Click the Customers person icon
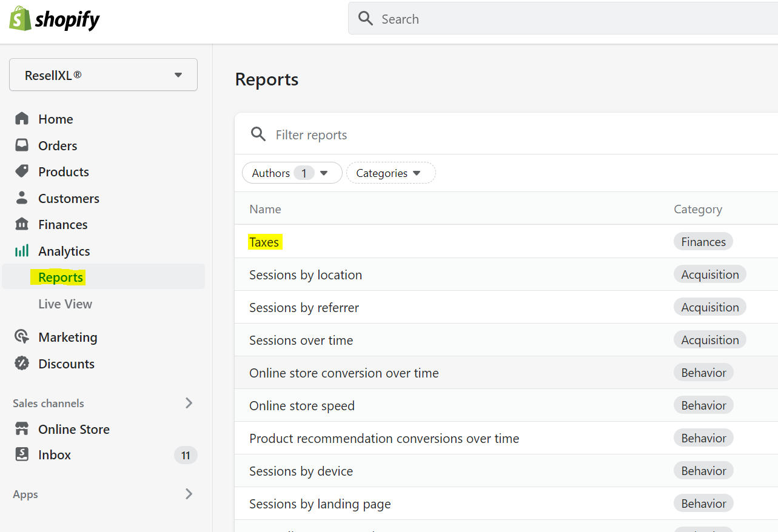The width and height of the screenshot is (778, 532). (22, 198)
